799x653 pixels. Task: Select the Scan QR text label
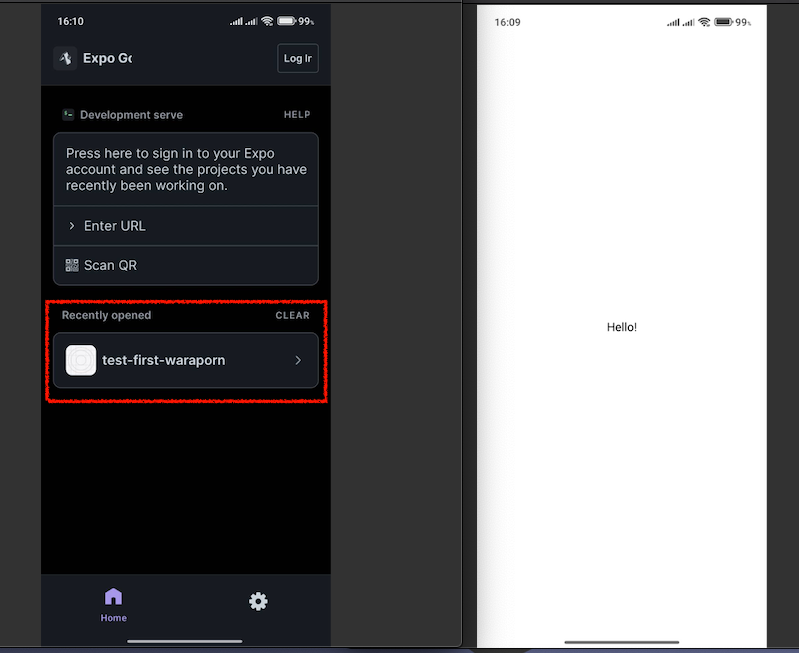[110, 265]
